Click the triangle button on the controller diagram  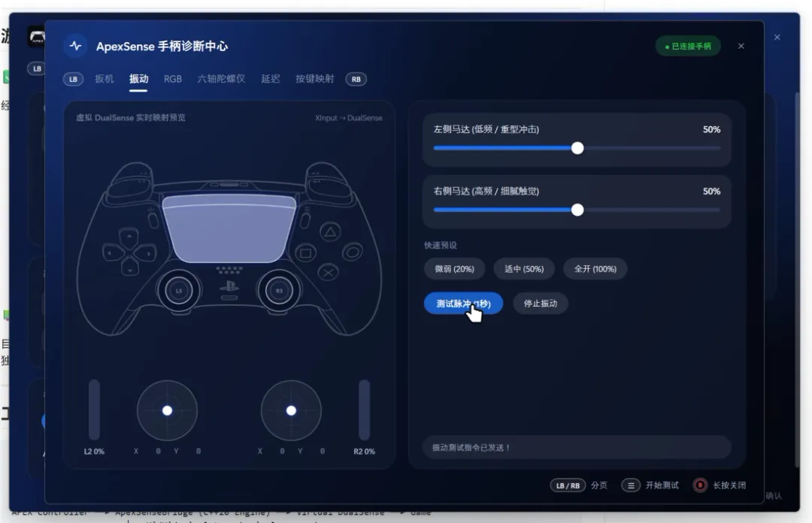pyautogui.click(x=330, y=232)
